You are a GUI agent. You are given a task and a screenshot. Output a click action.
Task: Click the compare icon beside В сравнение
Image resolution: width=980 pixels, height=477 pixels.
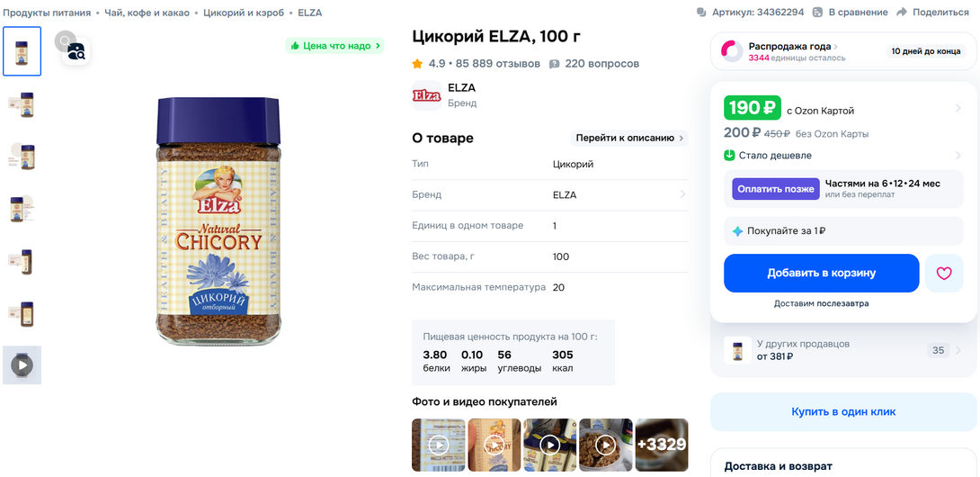coord(817,13)
